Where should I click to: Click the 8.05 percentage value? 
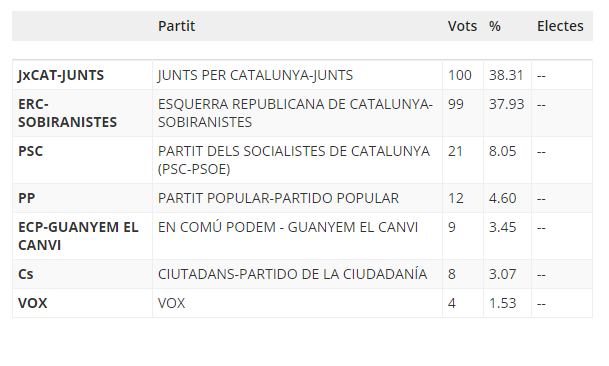tap(503, 151)
